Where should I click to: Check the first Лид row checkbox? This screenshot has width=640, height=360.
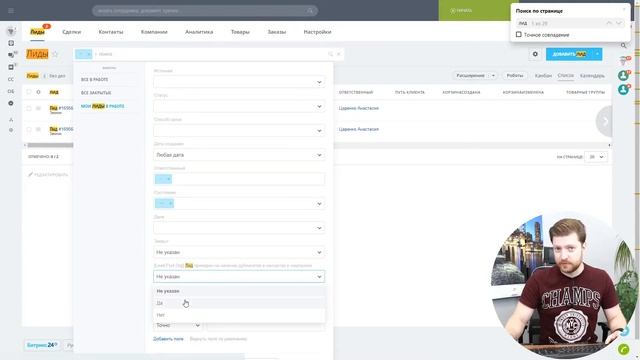coord(29,108)
